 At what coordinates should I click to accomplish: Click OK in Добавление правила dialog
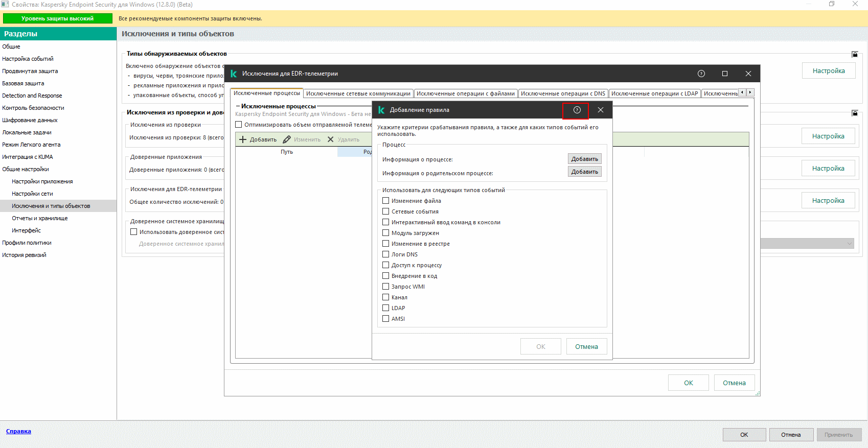tap(541, 346)
